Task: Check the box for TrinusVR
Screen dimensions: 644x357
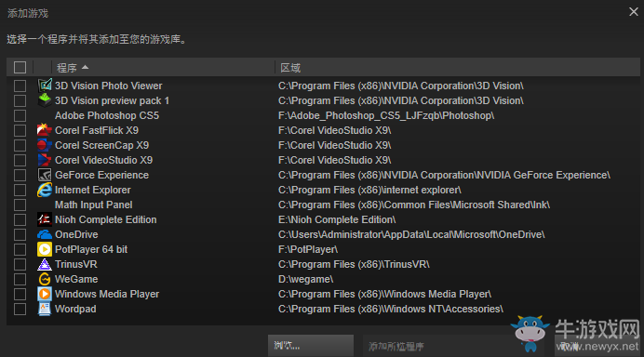Action: click(x=20, y=264)
